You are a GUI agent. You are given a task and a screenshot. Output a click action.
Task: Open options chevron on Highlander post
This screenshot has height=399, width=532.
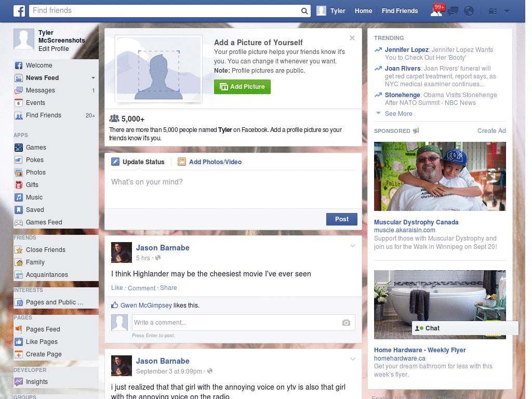pos(353,246)
